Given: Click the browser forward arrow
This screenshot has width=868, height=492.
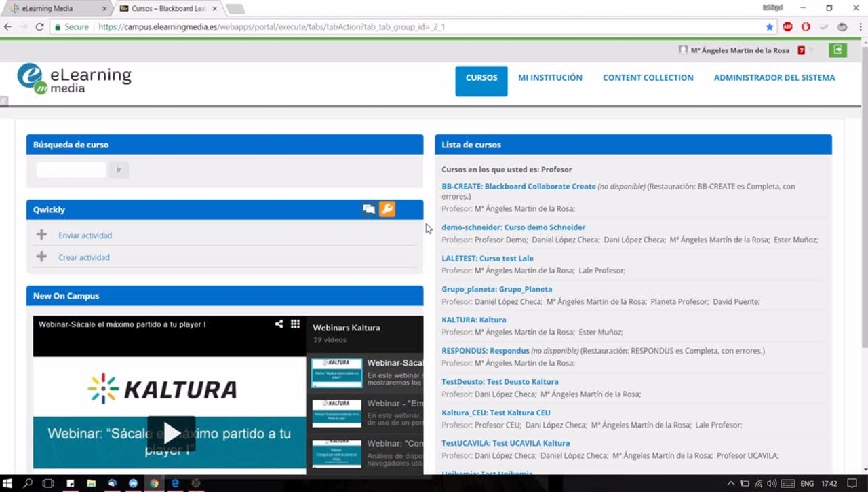Looking at the screenshot, I should click(24, 27).
